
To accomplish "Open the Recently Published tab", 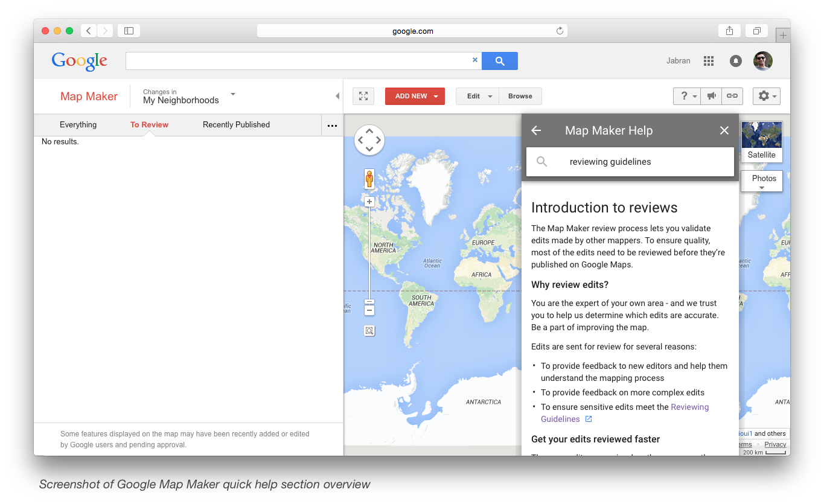I will [236, 125].
